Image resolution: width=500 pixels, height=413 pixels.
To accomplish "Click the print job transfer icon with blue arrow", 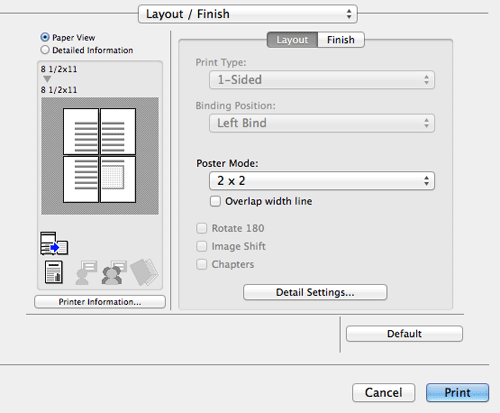I will click(x=54, y=244).
